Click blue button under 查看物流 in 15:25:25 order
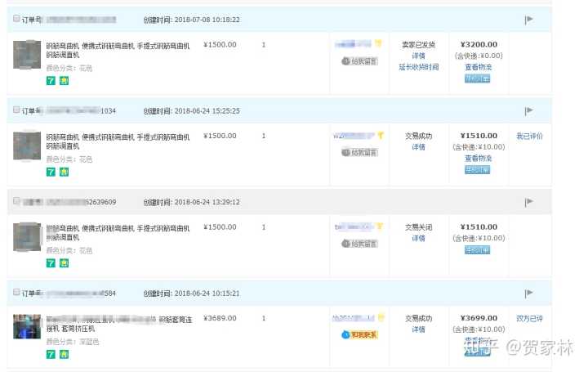 pyautogui.click(x=478, y=170)
